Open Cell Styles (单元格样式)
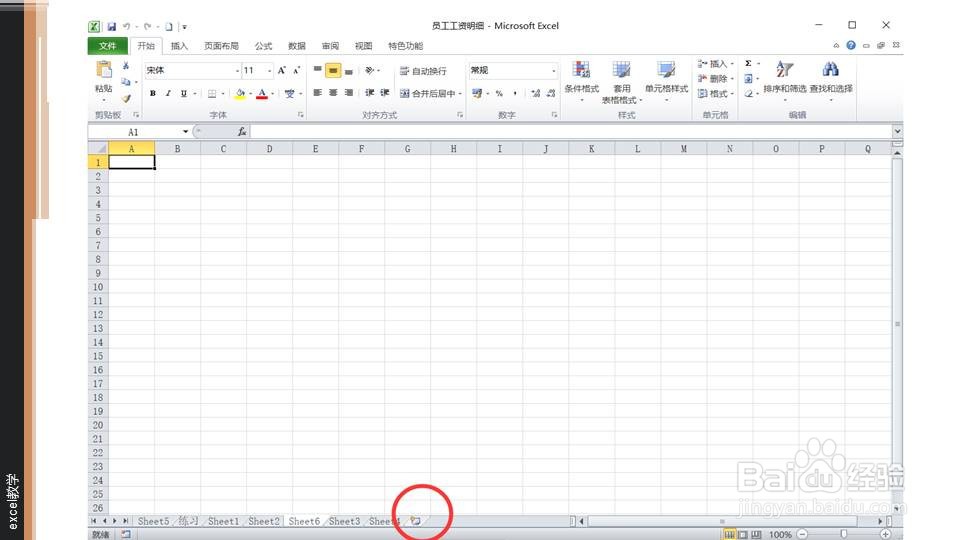Screen dimensions: 960x540 pyautogui.click(x=666, y=81)
